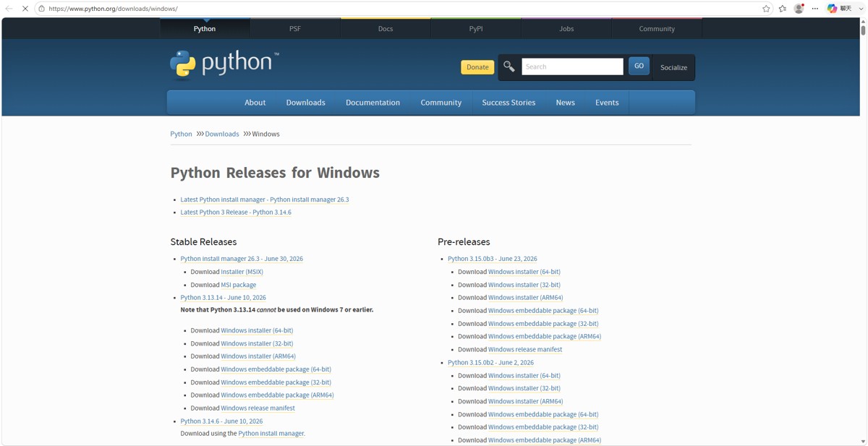This screenshot has width=868, height=446.
Task: Open the browser profile avatar
Action: click(799, 9)
